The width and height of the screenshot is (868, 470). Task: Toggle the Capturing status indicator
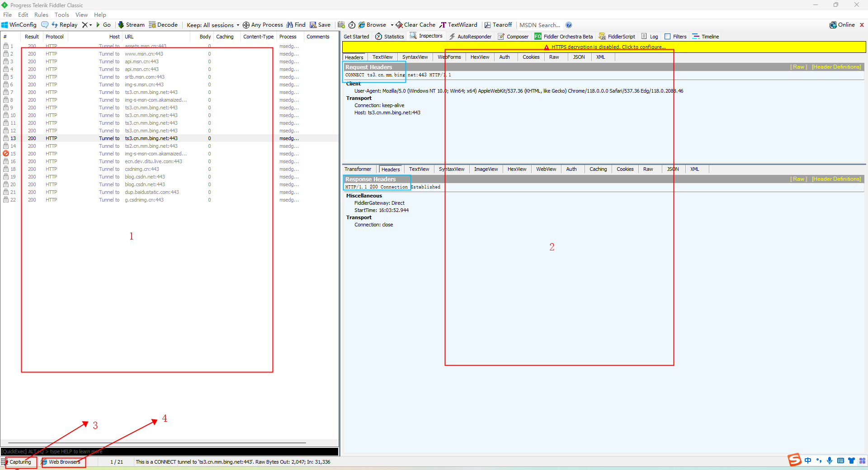19,462
